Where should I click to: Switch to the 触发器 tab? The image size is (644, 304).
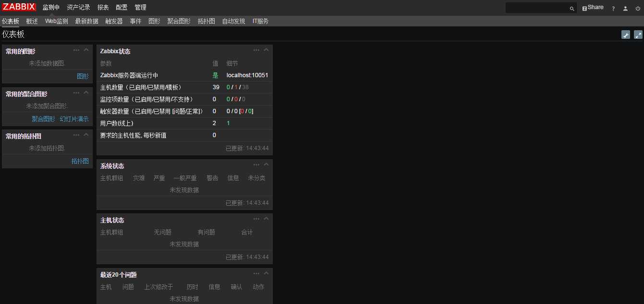tap(114, 21)
